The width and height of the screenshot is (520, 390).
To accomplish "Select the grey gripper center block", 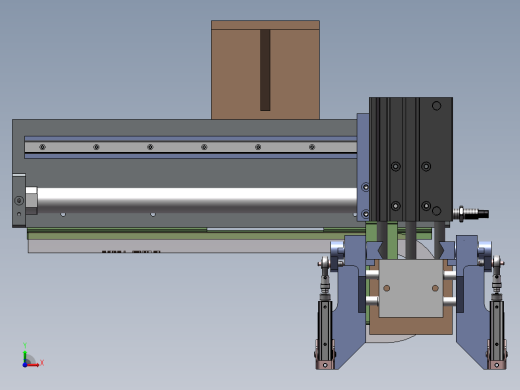I will (x=411, y=288).
